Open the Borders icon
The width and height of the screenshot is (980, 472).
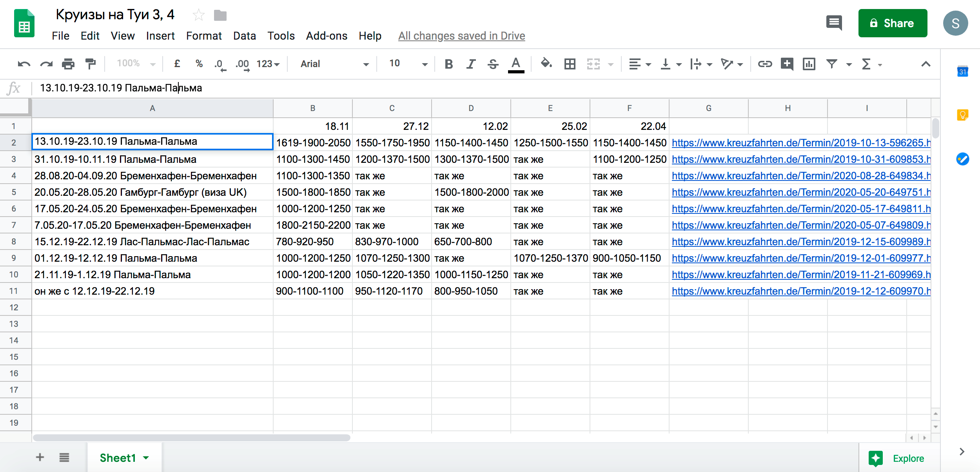570,64
